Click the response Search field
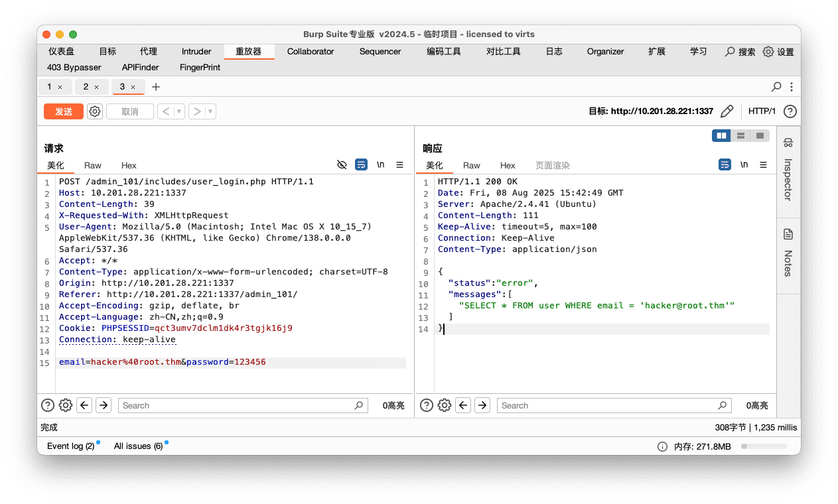 (x=614, y=405)
